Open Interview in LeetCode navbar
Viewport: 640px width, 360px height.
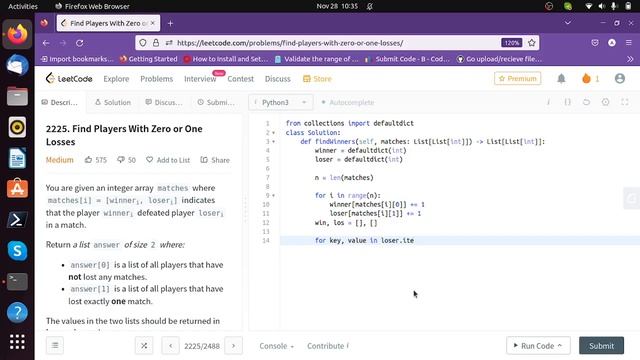pyautogui.click(x=200, y=79)
